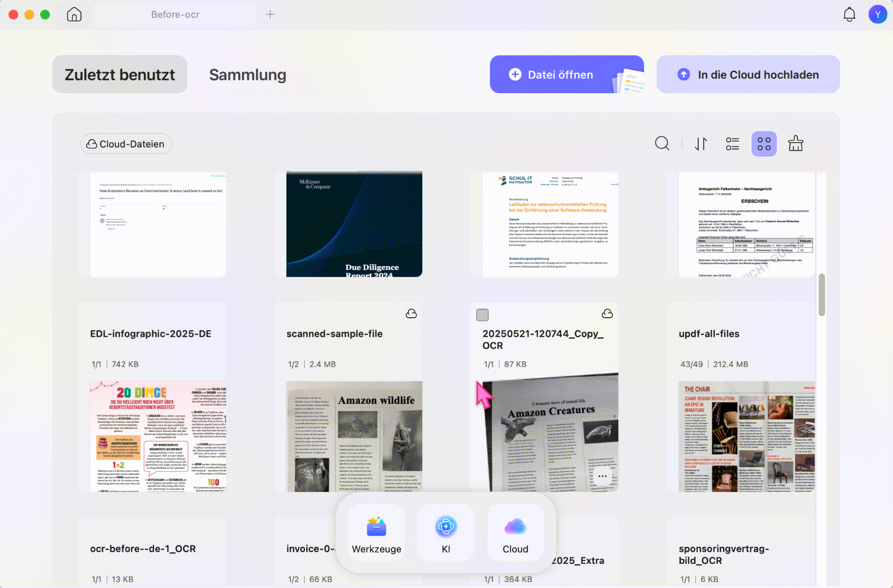This screenshot has width=893, height=588.
Task: Switch to grid thumbnail view
Action: (764, 144)
